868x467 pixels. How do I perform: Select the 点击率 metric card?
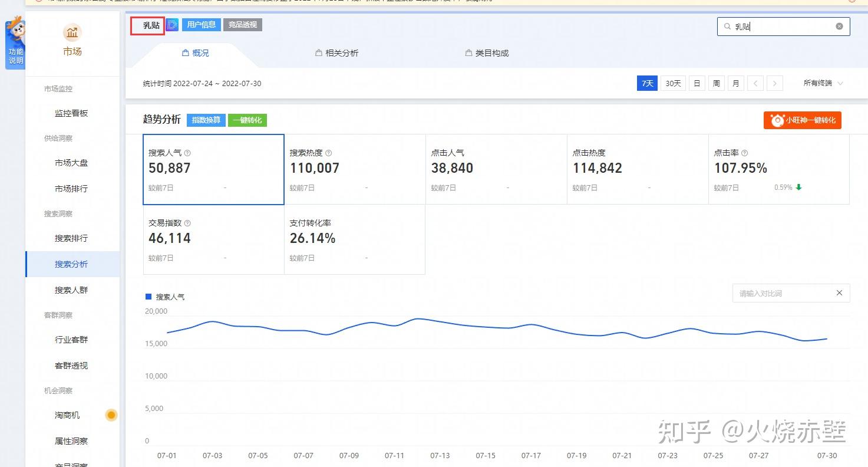coord(779,170)
